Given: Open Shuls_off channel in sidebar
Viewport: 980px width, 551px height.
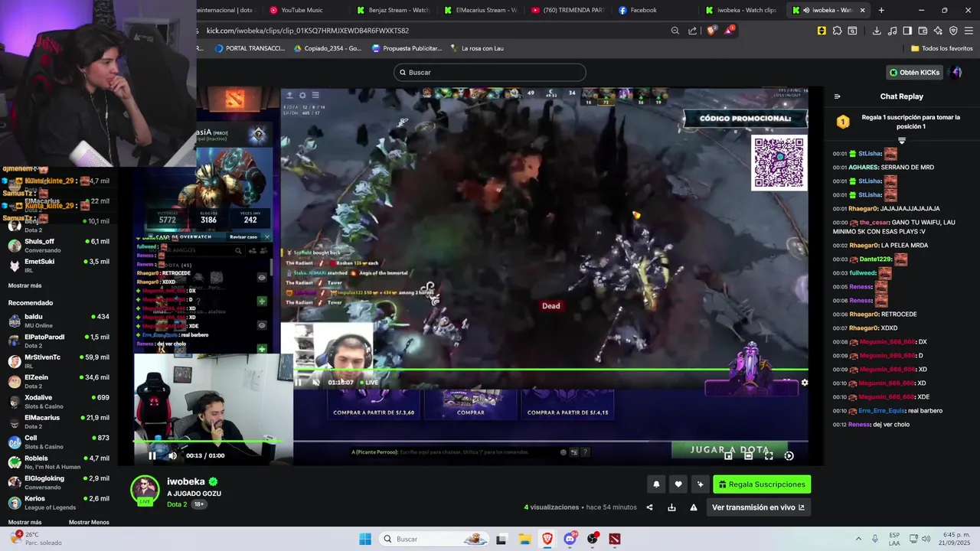Looking at the screenshot, I should 59,245.
